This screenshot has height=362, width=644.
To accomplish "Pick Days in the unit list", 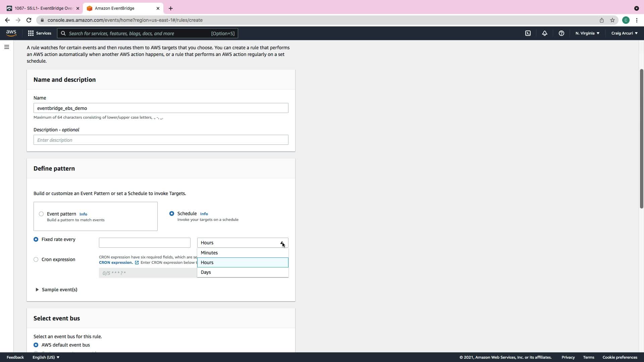I will click(x=206, y=272).
